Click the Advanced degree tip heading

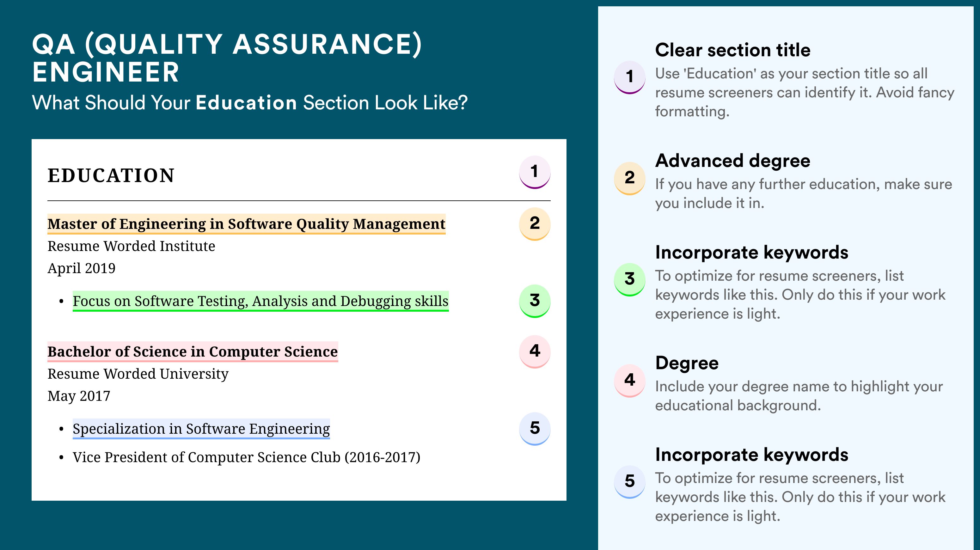pyautogui.click(x=733, y=161)
